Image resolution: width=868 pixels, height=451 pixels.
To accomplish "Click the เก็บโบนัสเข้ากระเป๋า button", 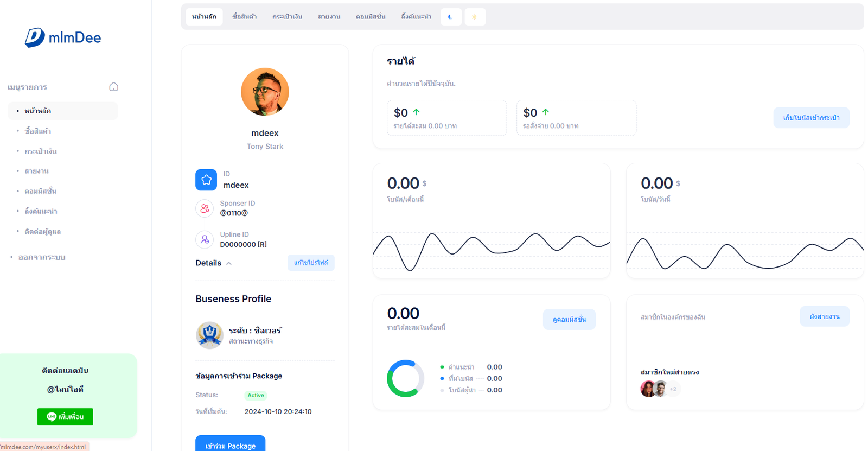I will click(x=811, y=118).
